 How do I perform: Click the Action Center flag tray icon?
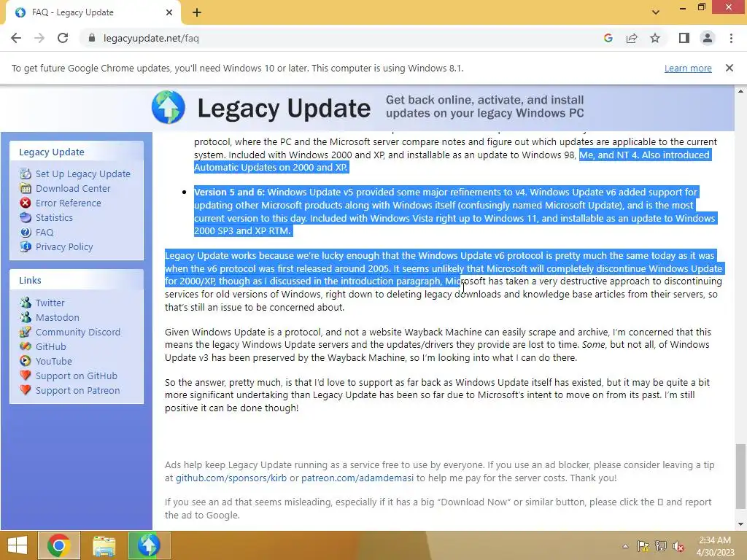643,546
